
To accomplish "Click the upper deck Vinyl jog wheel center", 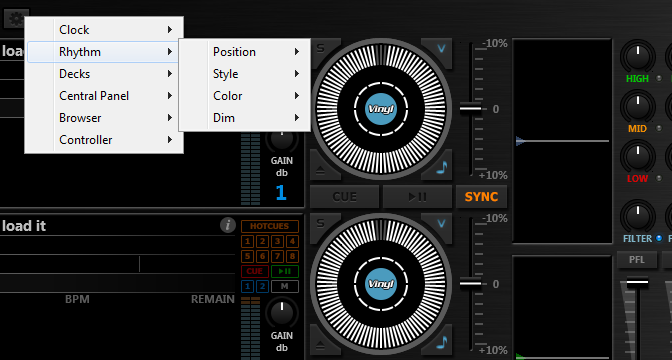I will click(381, 109).
